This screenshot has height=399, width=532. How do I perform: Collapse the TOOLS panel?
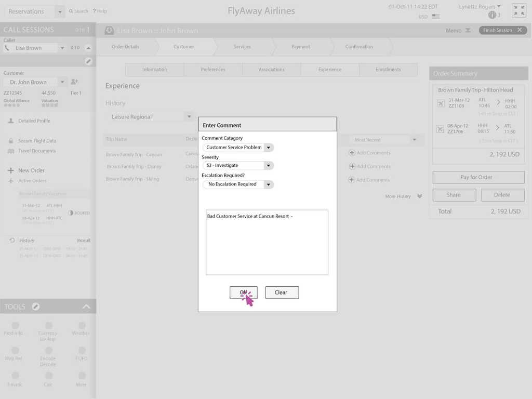click(x=86, y=307)
